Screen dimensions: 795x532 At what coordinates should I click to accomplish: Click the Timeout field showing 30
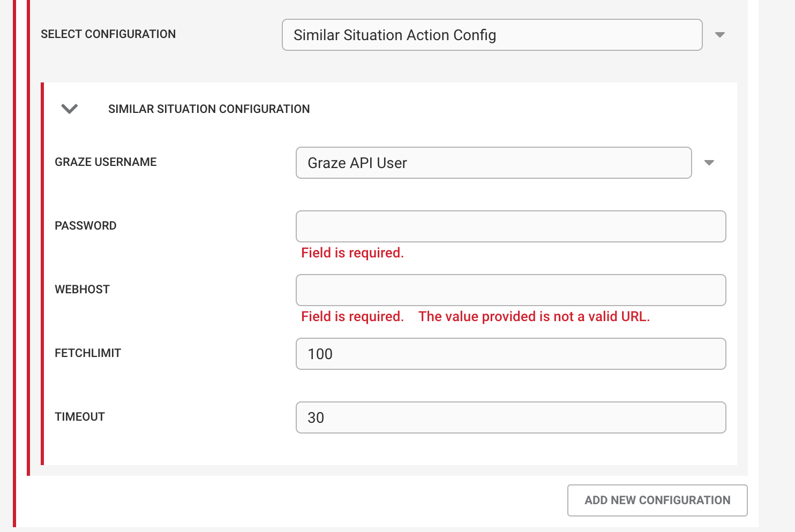pyautogui.click(x=511, y=417)
